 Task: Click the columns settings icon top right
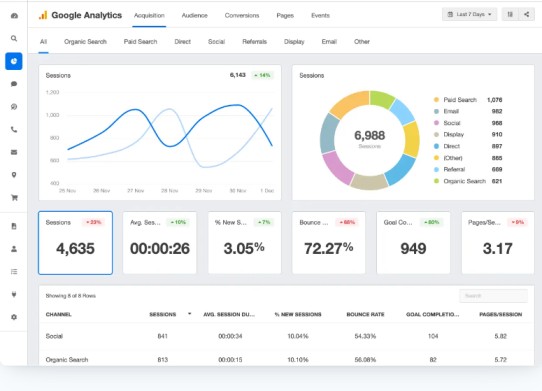tap(510, 14)
